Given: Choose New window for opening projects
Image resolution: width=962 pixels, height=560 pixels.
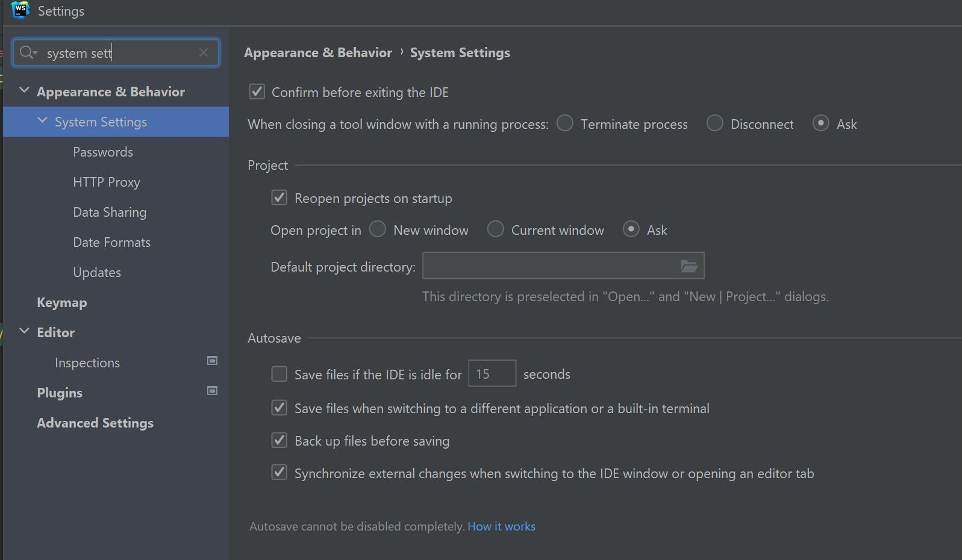Looking at the screenshot, I should point(378,229).
